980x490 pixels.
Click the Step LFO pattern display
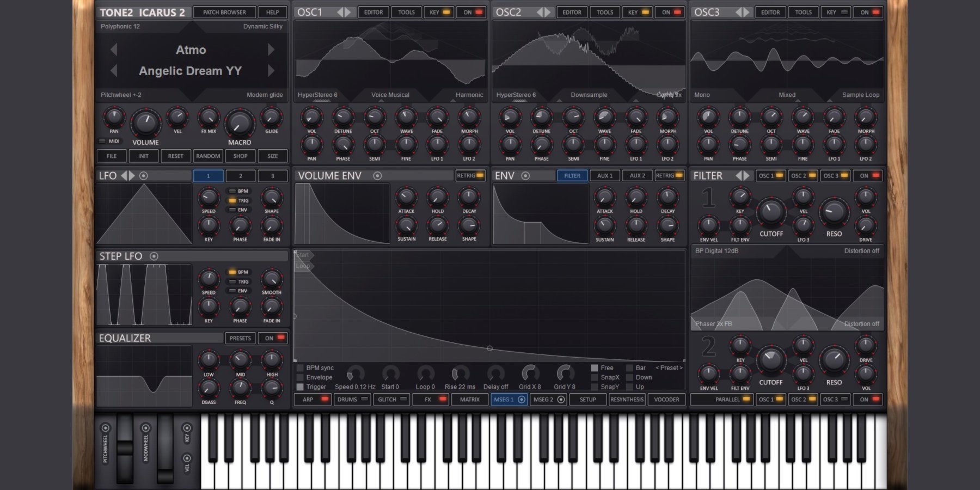click(144, 295)
